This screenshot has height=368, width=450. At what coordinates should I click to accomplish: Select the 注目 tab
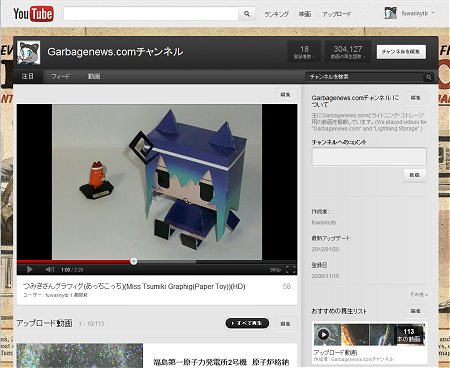pos(28,76)
